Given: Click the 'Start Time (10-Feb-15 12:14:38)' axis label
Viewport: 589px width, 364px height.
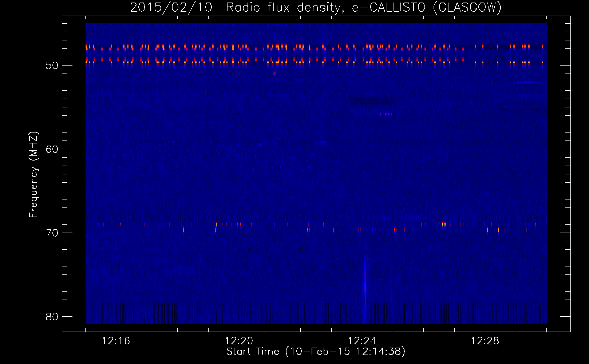Looking at the screenshot, I should tap(316, 352).
